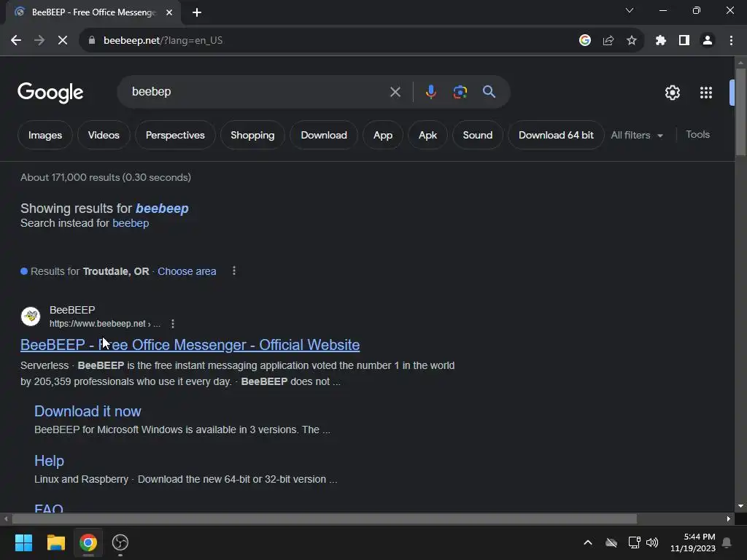Click the address bar URL
This screenshot has width=747, height=560.
click(x=163, y=41)
